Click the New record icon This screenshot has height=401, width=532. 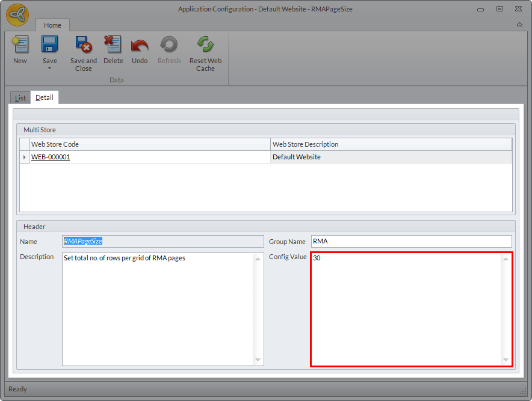20,45
